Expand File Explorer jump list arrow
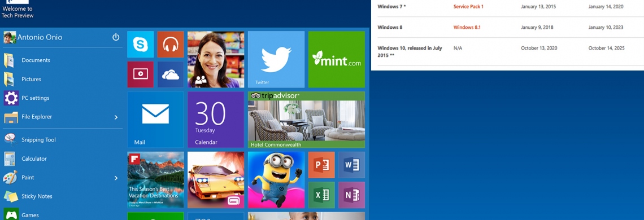This screenshot has width=644, height=220. pyautogui.click(x=116, y=117)
